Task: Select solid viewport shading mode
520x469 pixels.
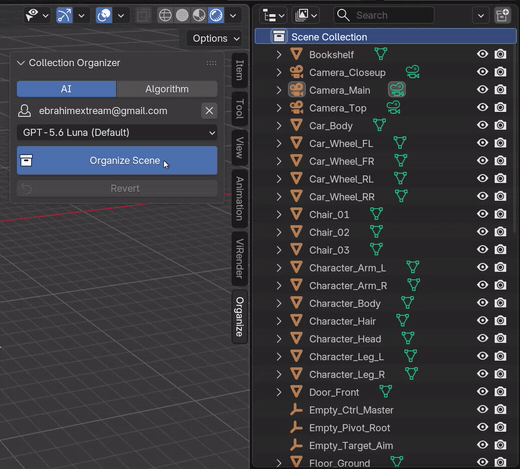Action: pyautogui.click(x=182, y=15)
